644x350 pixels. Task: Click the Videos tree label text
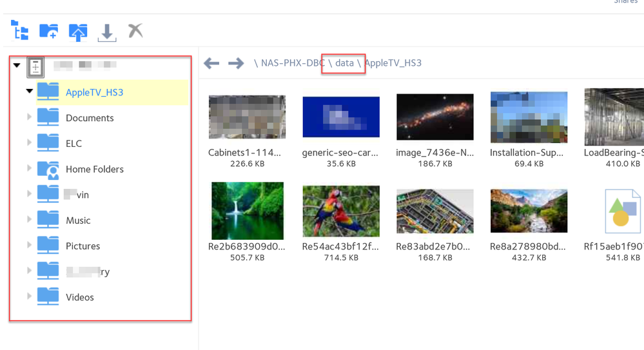80,297
